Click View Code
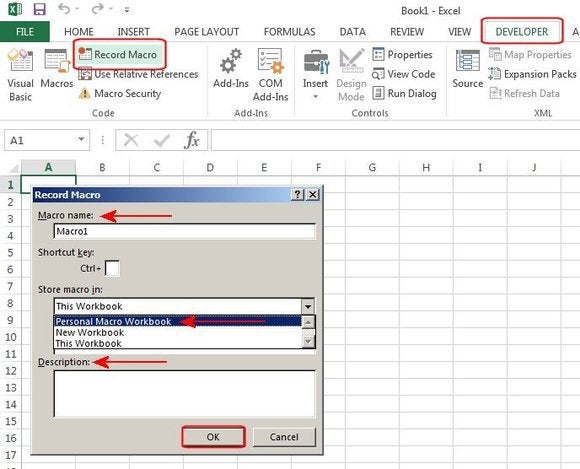Screen dimensions: 580x469 click(x=404, y=74)
